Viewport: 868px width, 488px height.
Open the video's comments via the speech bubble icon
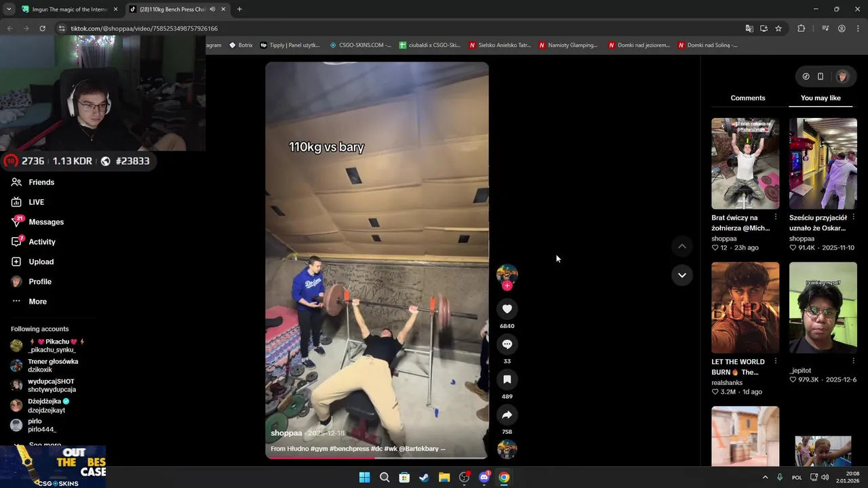click(x=507, y=344)
